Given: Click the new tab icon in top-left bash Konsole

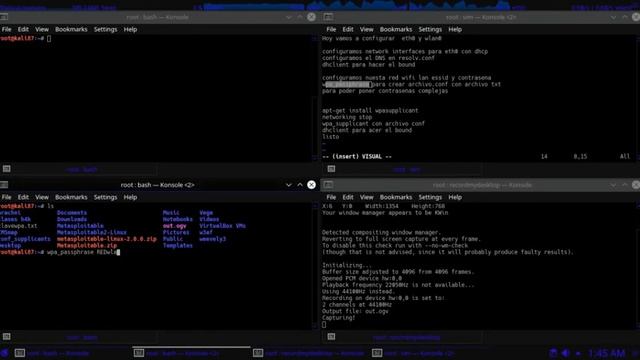Looking at the screenshot, I should (7, 169).
